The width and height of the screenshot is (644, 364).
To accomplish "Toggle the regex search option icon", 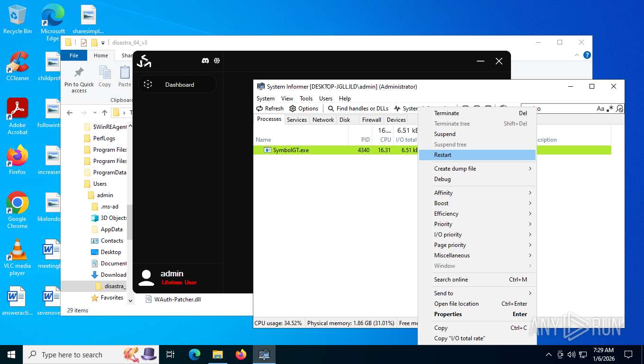I will pos(610,109).
